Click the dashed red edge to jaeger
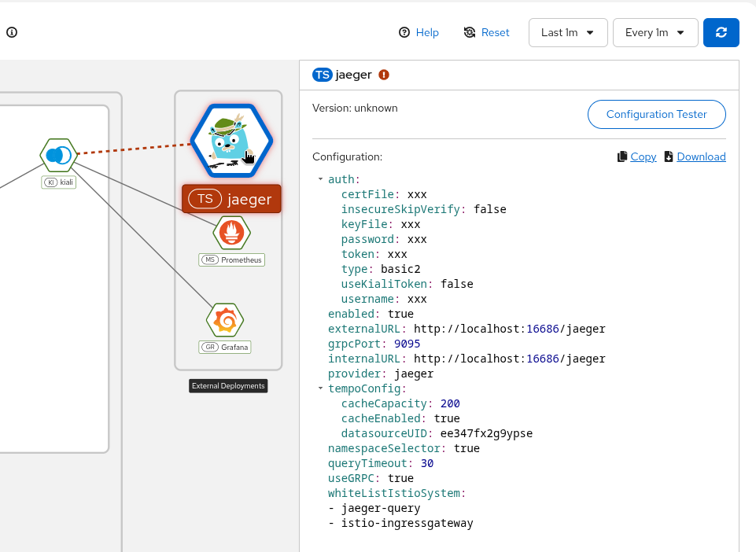 [x=134, y=149]
